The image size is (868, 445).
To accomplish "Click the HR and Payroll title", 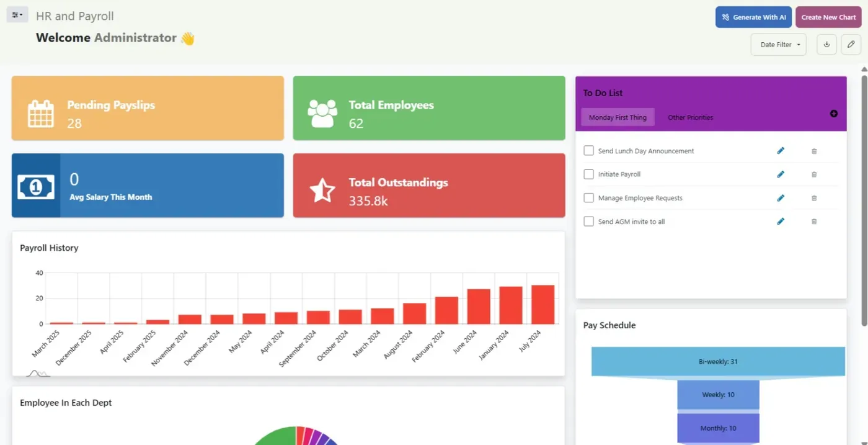I will pos(75,16).
